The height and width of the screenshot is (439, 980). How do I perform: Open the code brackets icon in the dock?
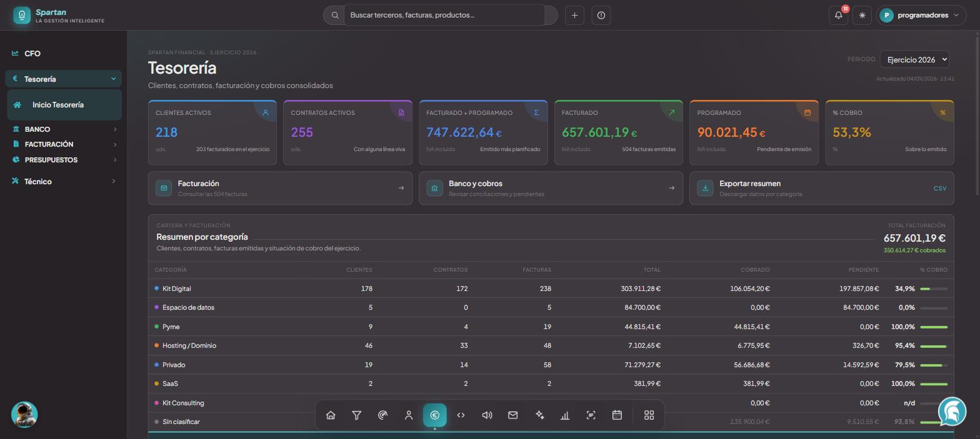[x=461, y=415]
